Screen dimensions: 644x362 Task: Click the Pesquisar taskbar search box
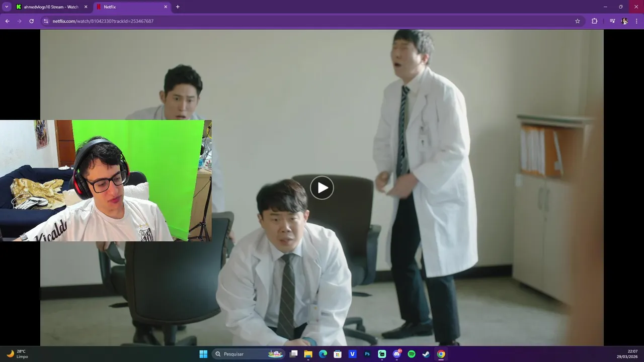click(x=249, y=354)
